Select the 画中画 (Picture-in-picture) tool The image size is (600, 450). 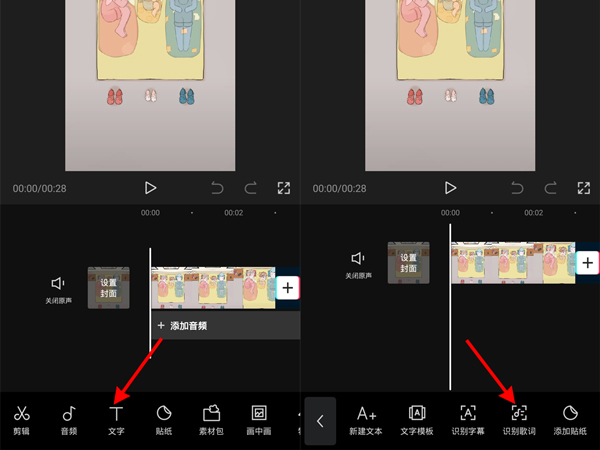(x=259, y=420)
